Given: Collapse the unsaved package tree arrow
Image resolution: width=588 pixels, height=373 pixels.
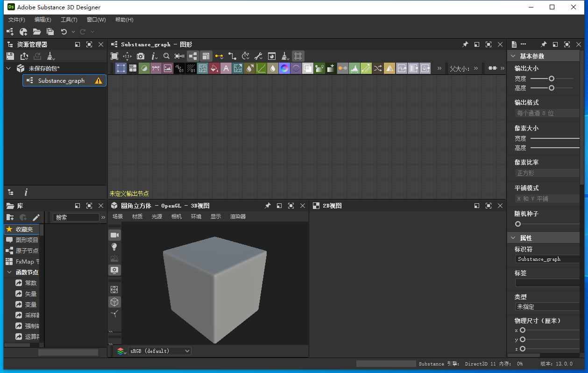Looking at the screenshot, I should click(x=8, y=68).
